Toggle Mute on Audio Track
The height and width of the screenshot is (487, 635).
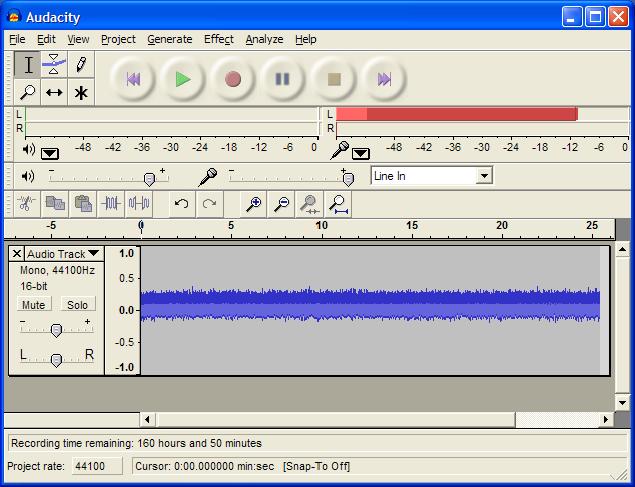(x=34, y=304)
